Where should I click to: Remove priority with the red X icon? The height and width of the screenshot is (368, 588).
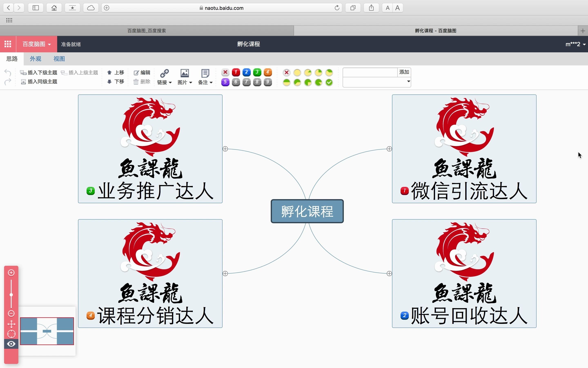(x=225, y=72)
